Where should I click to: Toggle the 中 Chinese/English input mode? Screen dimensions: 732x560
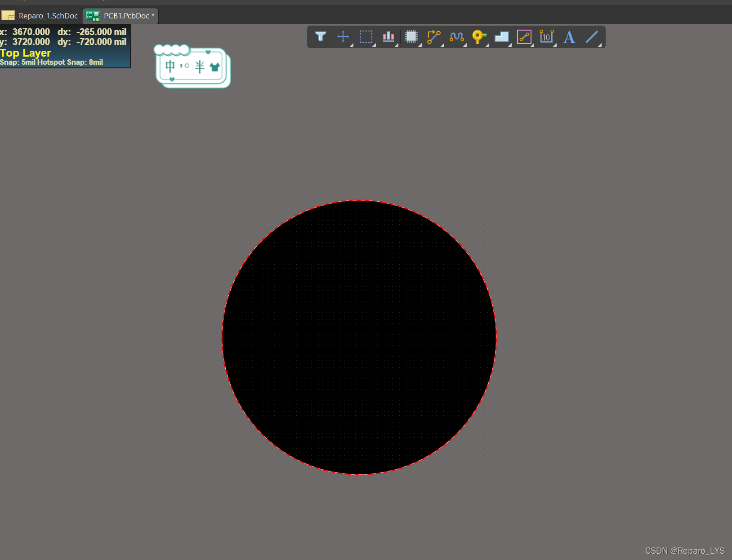click(170, 66)
